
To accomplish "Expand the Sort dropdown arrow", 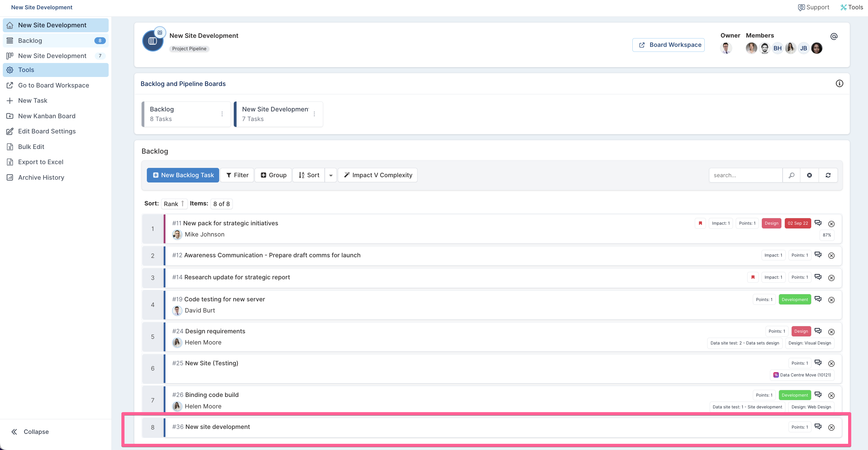I will click(x=331, y=175).
